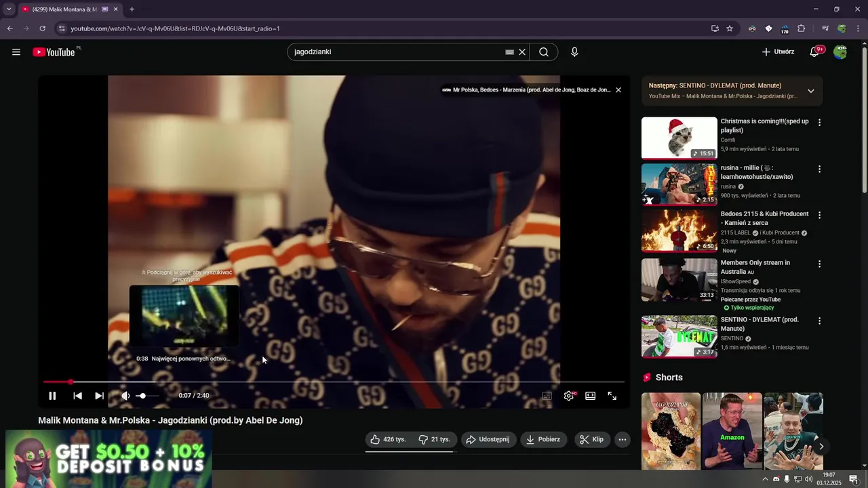
Task: Click GET $0.50 deposit bonus ad banner
Action: pos(109,459)
